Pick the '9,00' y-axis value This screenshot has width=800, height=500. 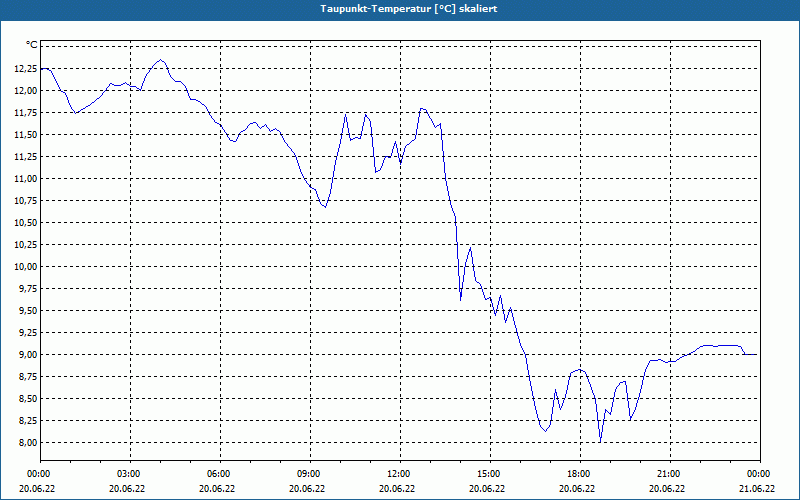[x=28, y=354]
